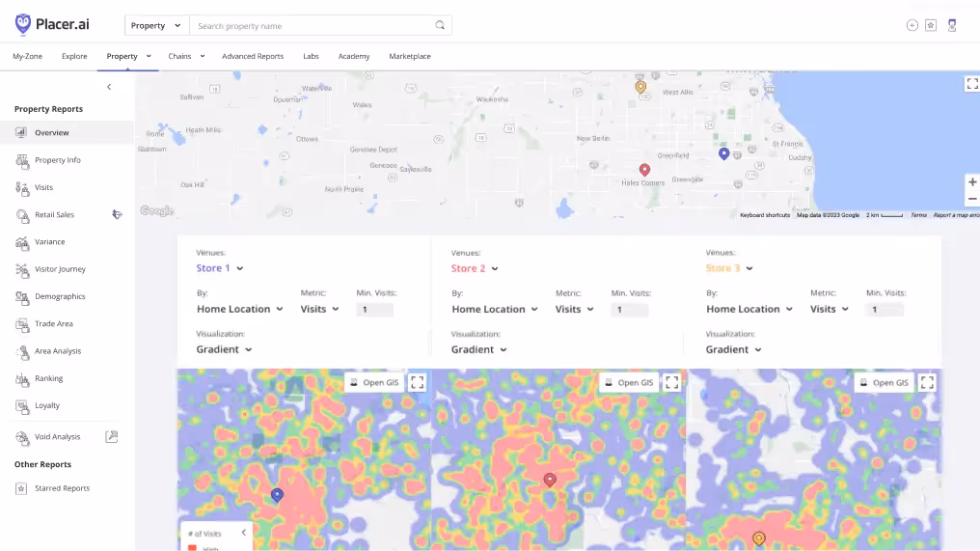Open the Advanced Reports tab

[253, 56]
